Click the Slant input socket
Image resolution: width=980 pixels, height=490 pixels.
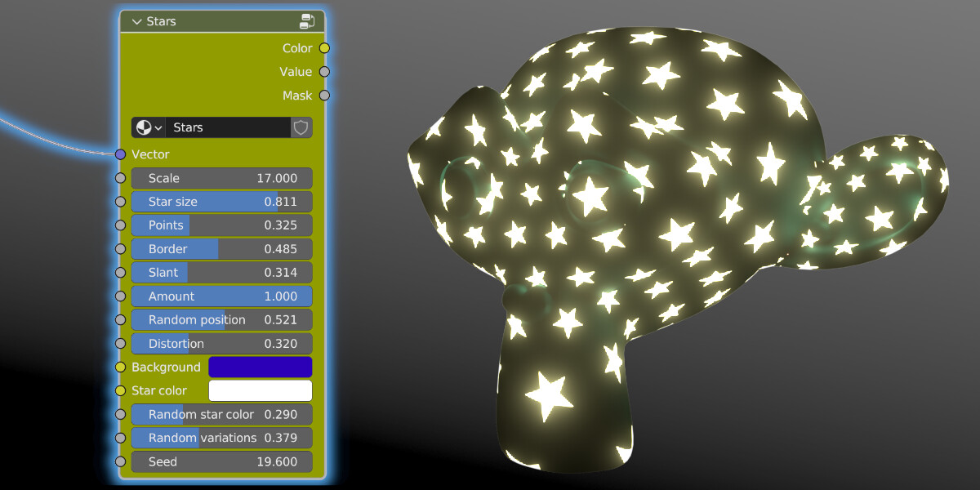click(x=121, y=273)
